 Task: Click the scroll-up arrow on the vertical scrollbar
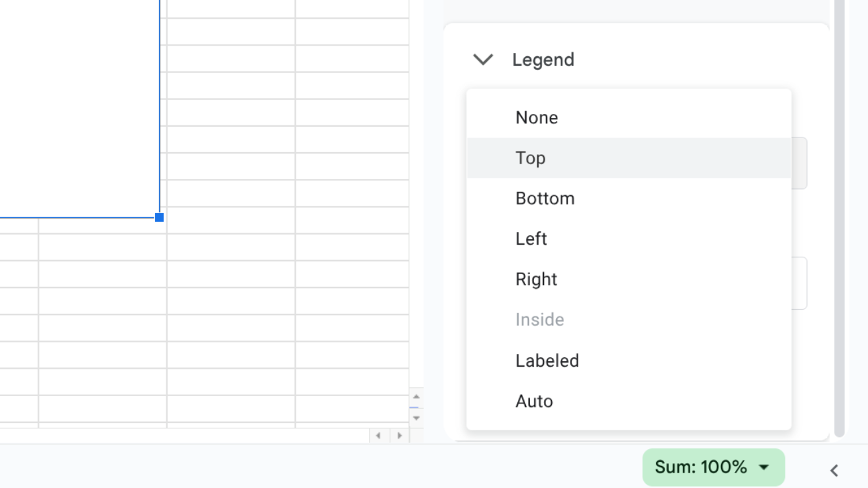[x=417, y=395]
